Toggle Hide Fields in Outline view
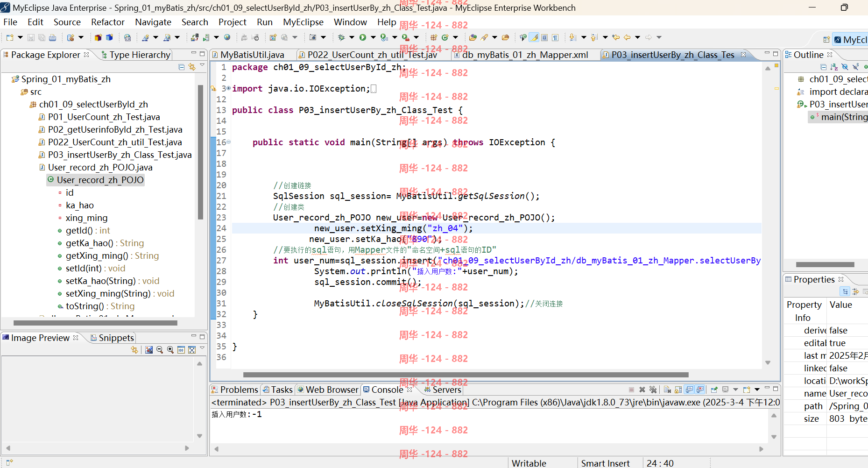The image size is (868, 468). 845,67
